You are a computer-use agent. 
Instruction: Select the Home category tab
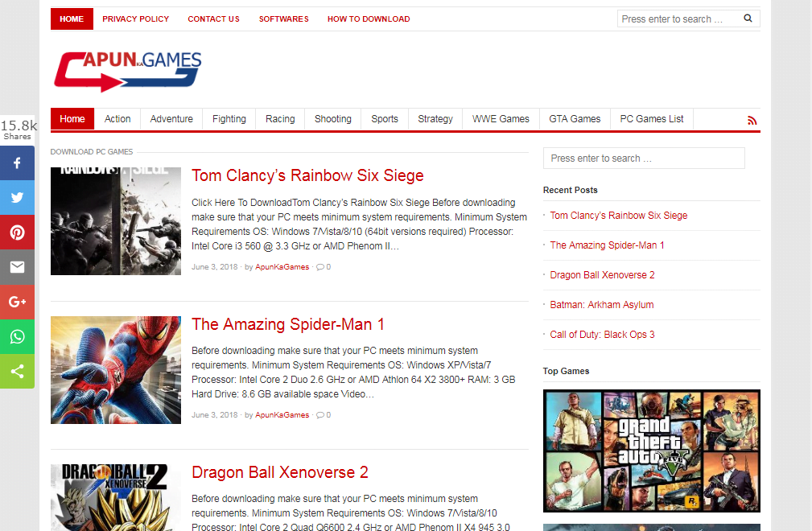(72, 119)
